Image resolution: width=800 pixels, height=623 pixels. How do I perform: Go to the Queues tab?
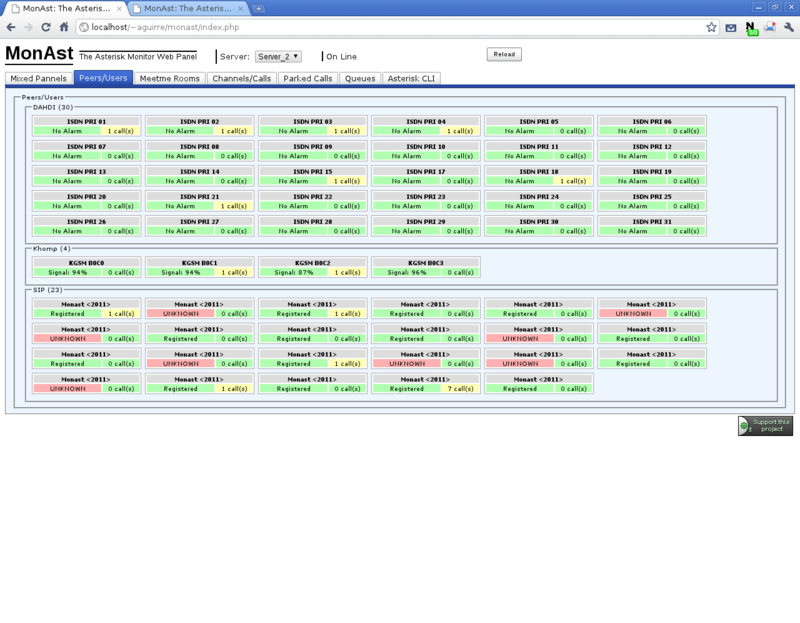[x=360, y=78]
